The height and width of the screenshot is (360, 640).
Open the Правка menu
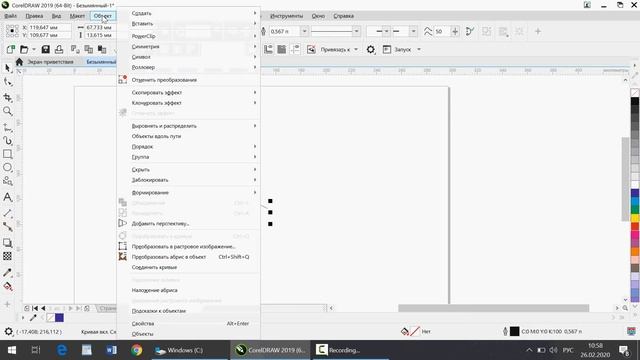[34, 16]
